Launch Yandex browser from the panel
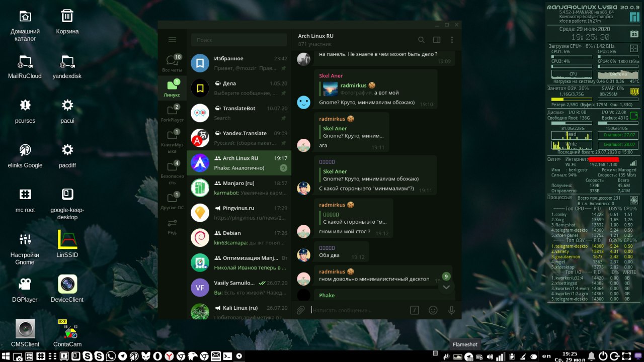 click(170, 356)
